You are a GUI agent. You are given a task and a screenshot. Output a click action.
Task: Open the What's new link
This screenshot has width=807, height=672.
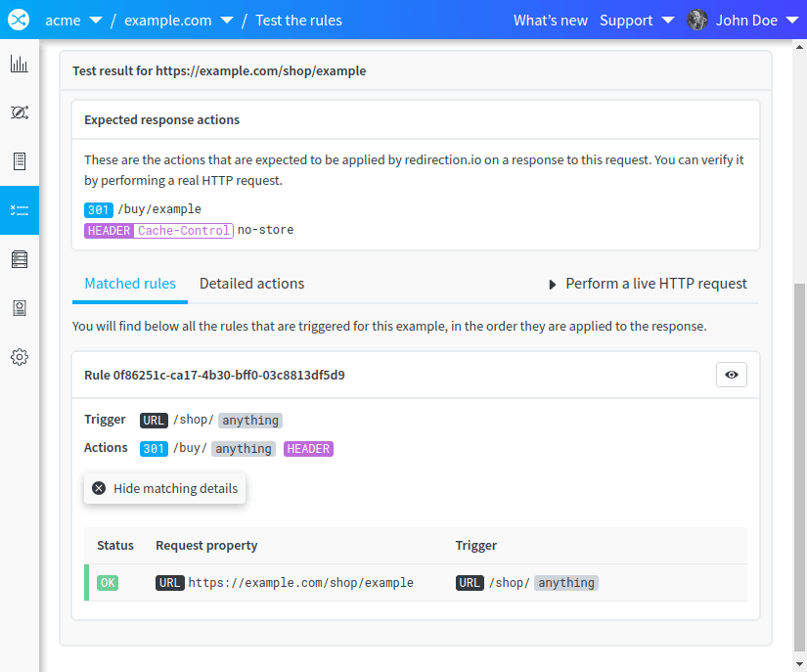pyautogui.click(x=550, y=21)
